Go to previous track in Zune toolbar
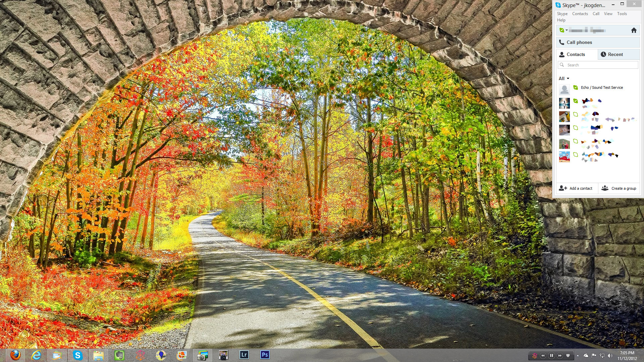This screenshot has height=362, width=644. tap(543, 356)
